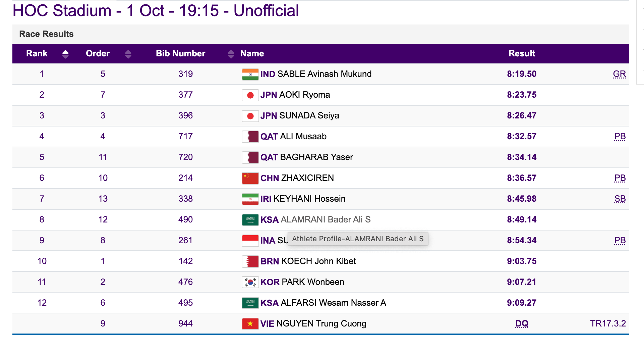Click Japan flag beside SUNADA Seiya
Screen dimensions: 644x355
(x=250, y=116)
